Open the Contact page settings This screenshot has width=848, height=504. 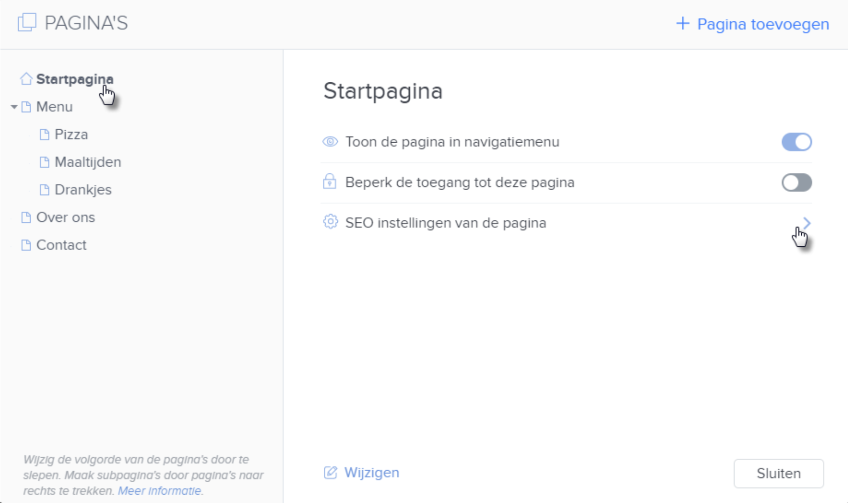click(x=61, y=244)
